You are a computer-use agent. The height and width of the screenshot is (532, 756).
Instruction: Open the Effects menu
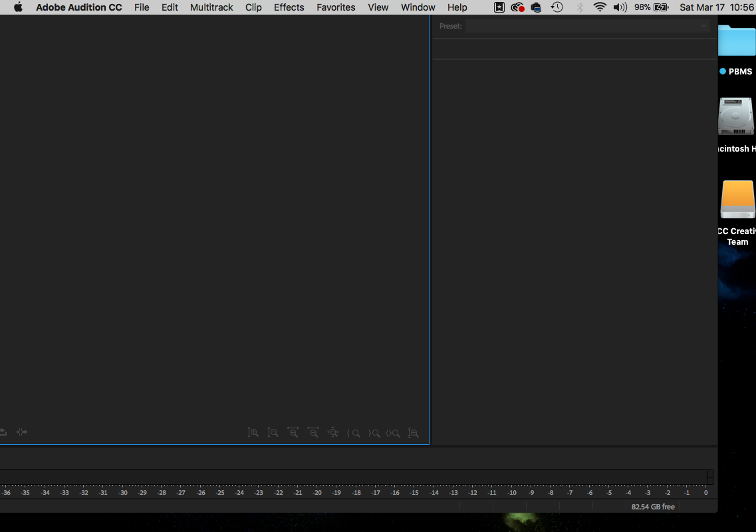[x=289, y=7]
